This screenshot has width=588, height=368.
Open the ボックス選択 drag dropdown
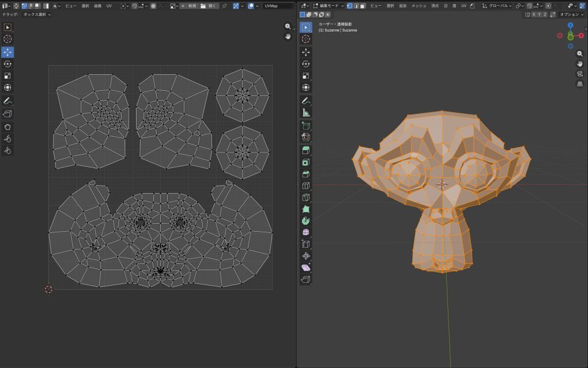[37, 14]
